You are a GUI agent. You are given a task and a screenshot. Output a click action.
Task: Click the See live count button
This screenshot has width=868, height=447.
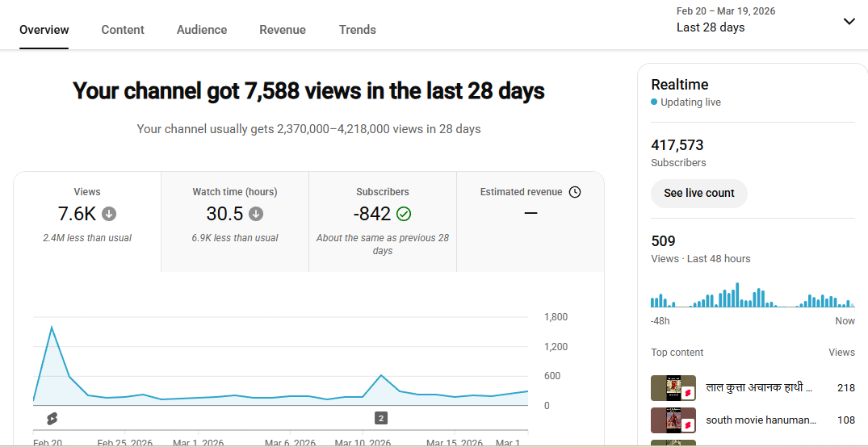click(699, 194)
